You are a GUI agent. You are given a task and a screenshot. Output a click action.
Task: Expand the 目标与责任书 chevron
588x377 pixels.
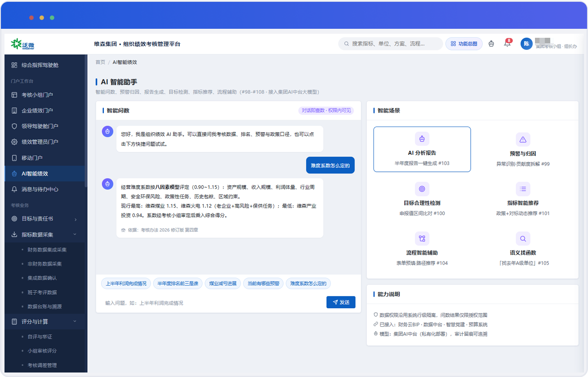75,219
